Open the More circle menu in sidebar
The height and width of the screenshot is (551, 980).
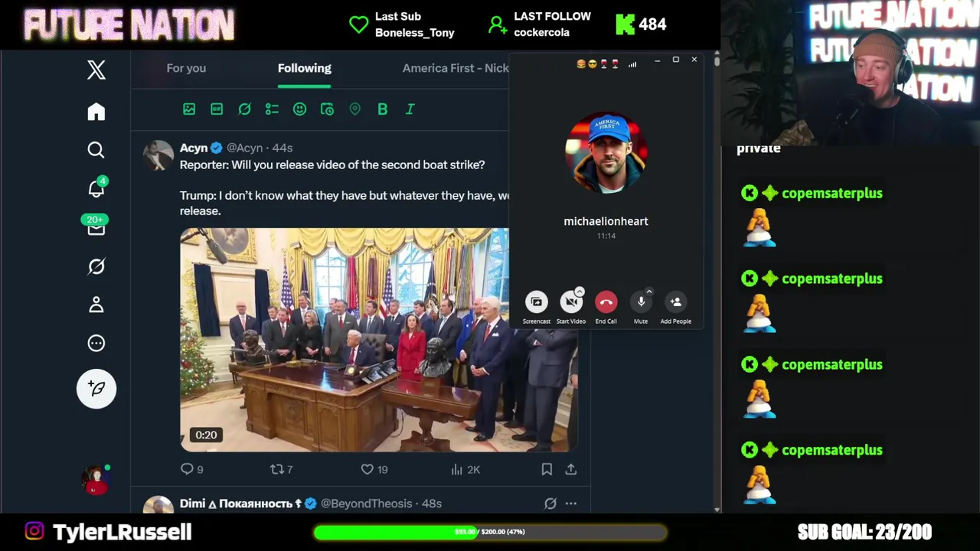(96, 344)
